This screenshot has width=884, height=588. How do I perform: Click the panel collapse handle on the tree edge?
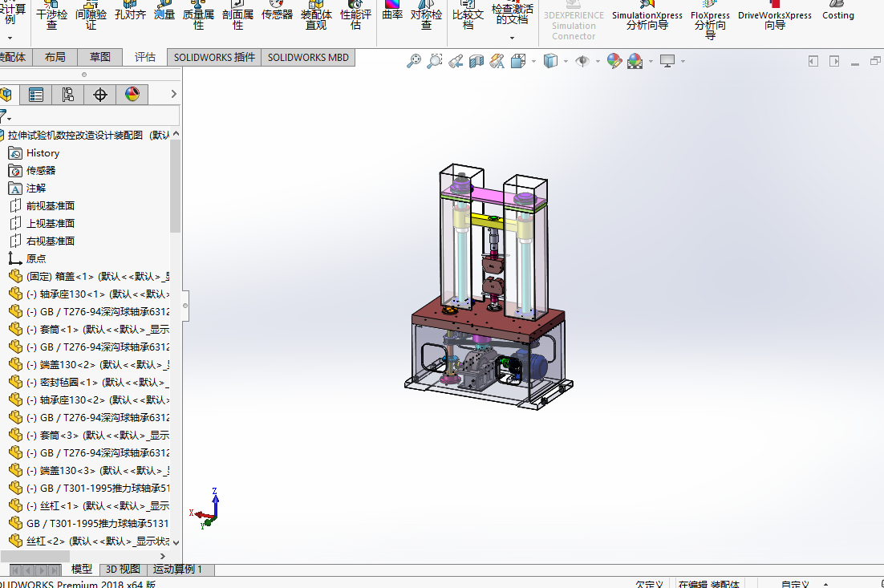click(185, 306)
